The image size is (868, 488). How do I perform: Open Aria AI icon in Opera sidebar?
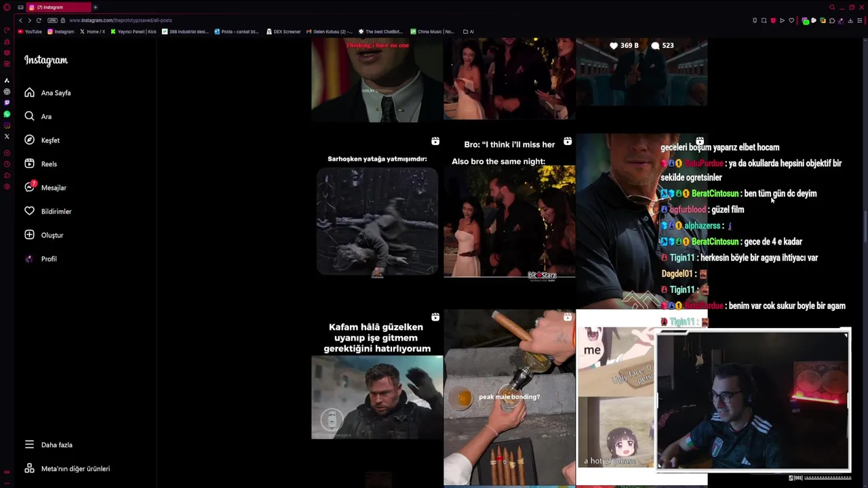[x=7, y=80]
